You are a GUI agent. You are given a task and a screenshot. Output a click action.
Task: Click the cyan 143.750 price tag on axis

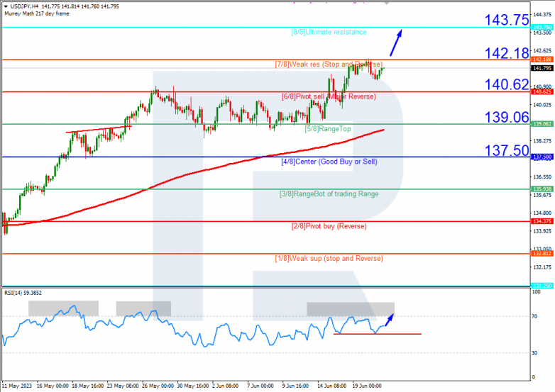542,27
